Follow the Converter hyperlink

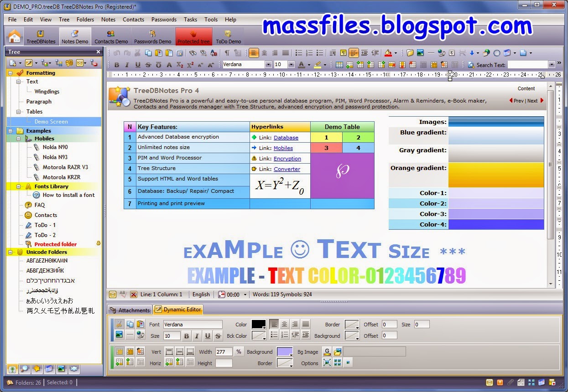pos(287,169)
